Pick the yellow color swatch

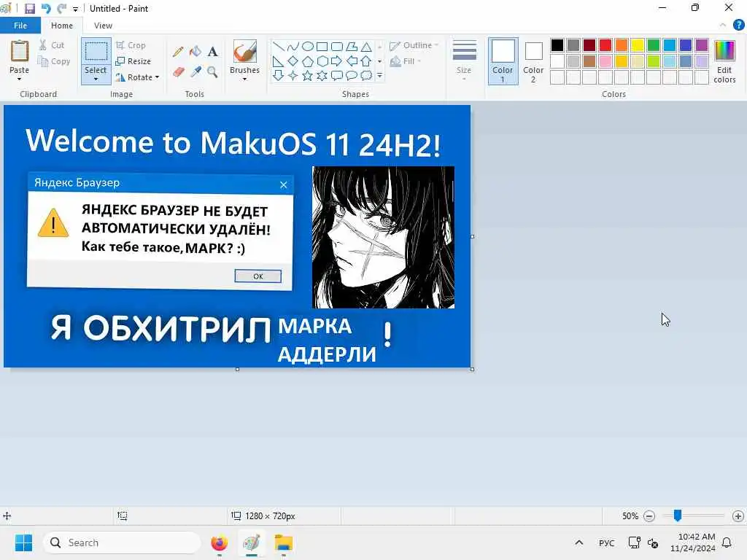[638, 45]
